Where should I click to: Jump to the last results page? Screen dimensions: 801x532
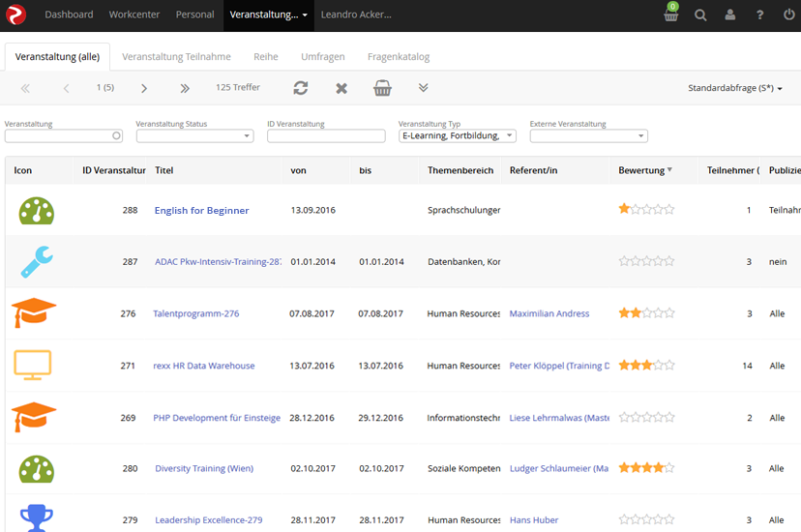point(185,88)
